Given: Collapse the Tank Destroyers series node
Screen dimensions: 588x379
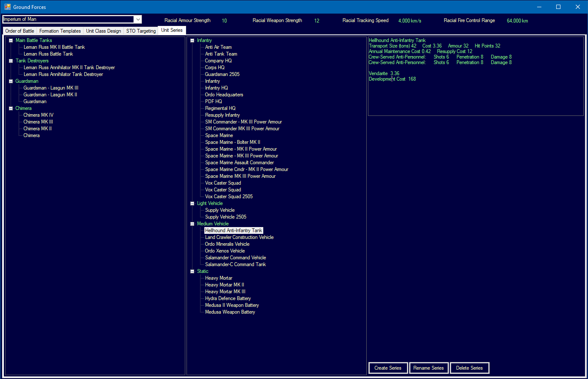Looking at the screenshot, I should click(x=11, y=61).
